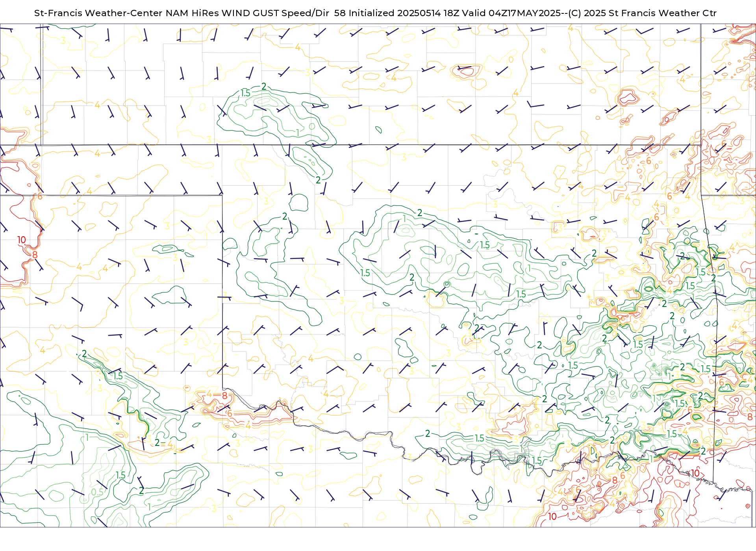The height and width of the screenshot is (551, 756).
Task: Click the "St-Francis Weather-Center" title text
Action: (x=98, y=13)
